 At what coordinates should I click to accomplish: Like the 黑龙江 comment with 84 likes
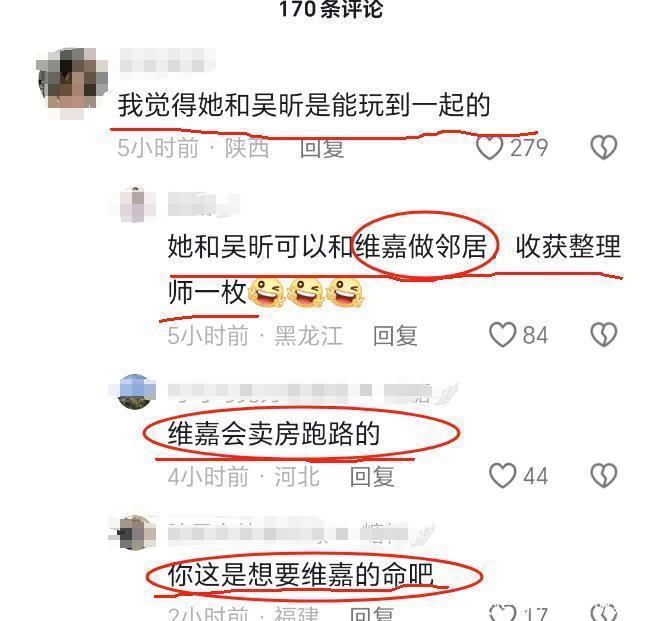tap(502, 335)
